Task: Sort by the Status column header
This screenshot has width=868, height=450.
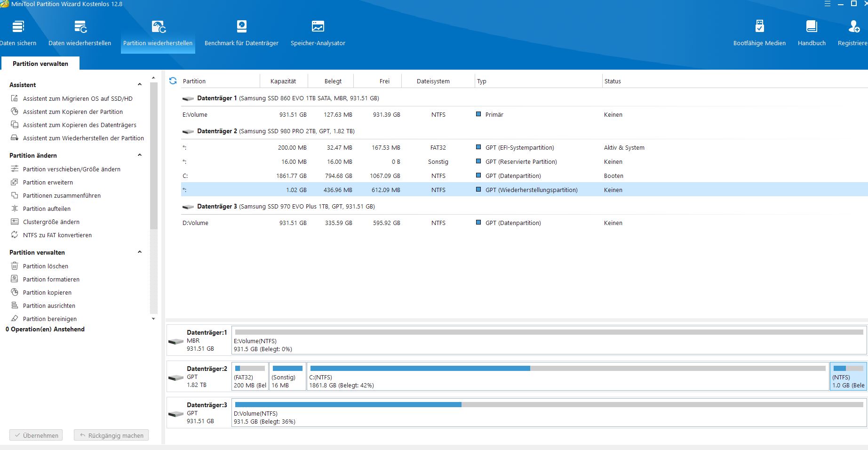Action: (x=613, y=81)
